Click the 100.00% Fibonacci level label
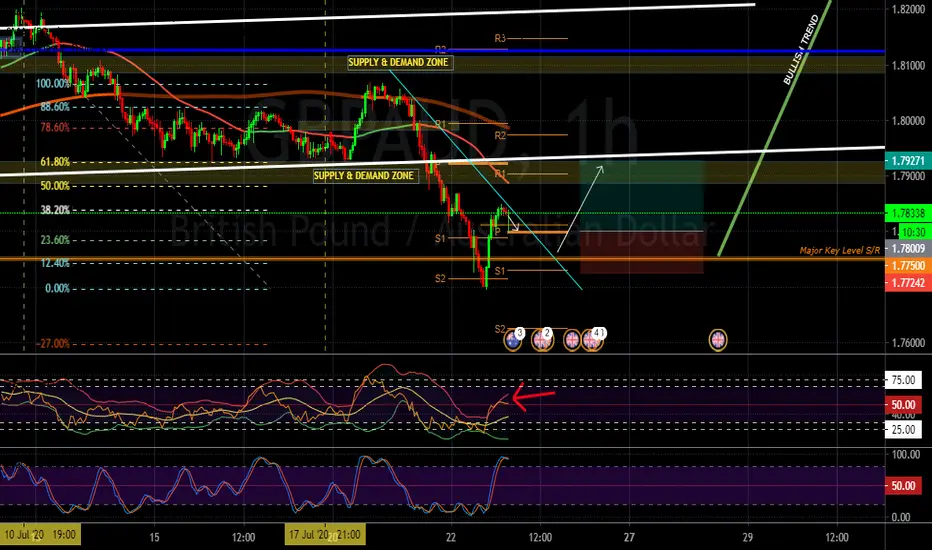Image resolution: width=932 pixels, height=550 pixels. point(53,84)
